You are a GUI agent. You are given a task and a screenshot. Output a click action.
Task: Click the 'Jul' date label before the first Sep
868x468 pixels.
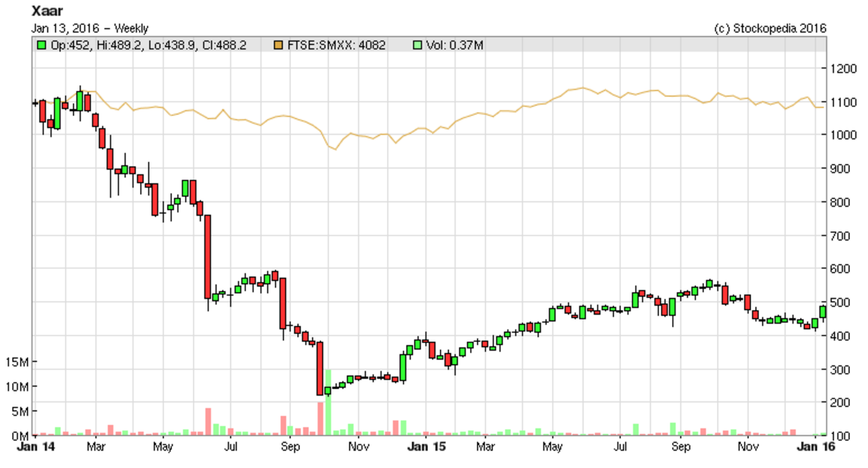(230, 446)
